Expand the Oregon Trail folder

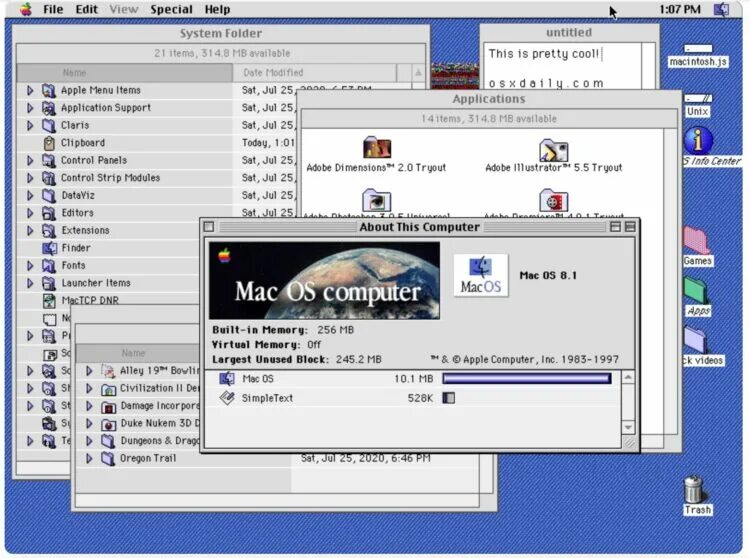(89, 458)
